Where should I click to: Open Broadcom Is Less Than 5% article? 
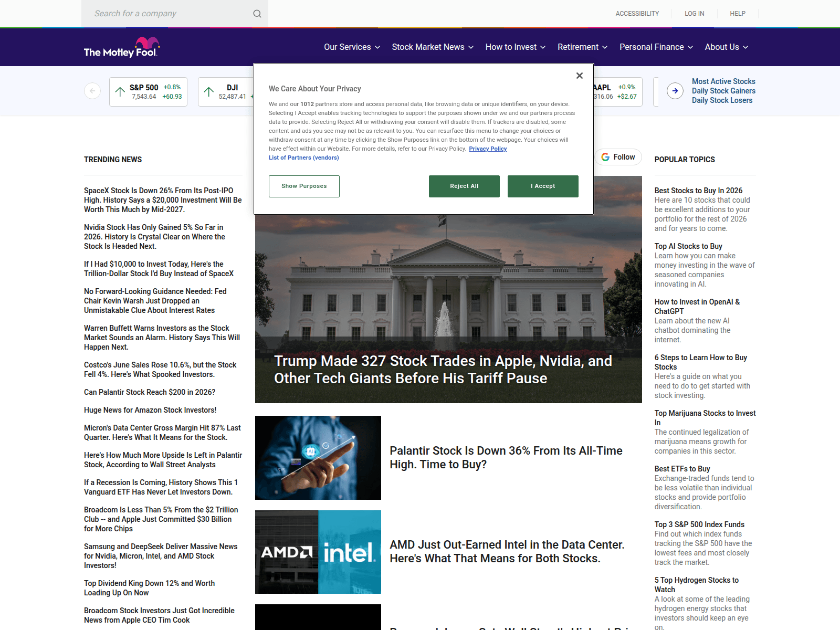(161, 519)
